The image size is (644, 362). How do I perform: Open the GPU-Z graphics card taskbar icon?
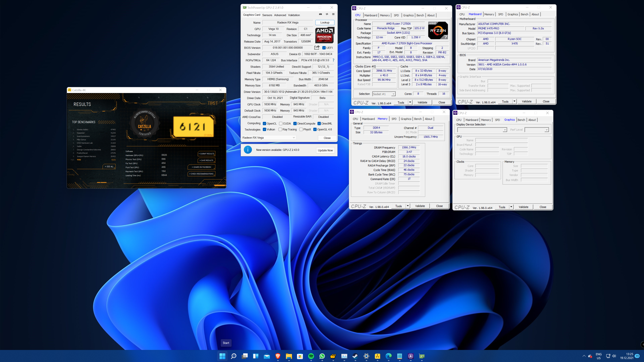pyautogui.click(x=422, y=356)
